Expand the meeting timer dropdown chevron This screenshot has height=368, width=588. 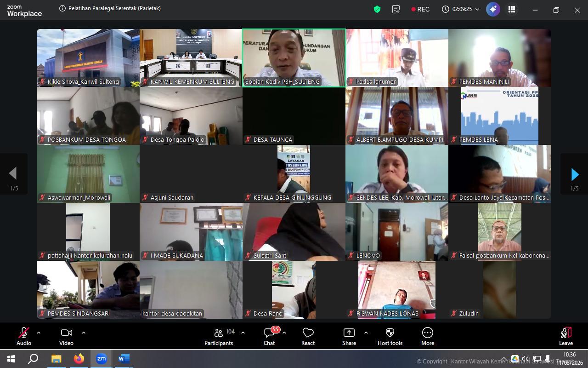coord(477,9)
